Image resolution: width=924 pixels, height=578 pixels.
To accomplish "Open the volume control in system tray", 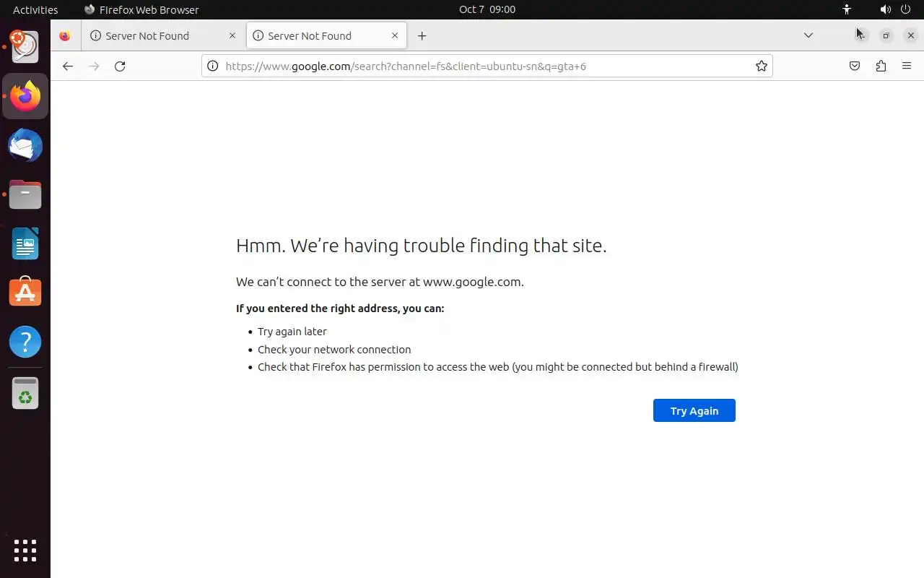I will click(885, 9).
